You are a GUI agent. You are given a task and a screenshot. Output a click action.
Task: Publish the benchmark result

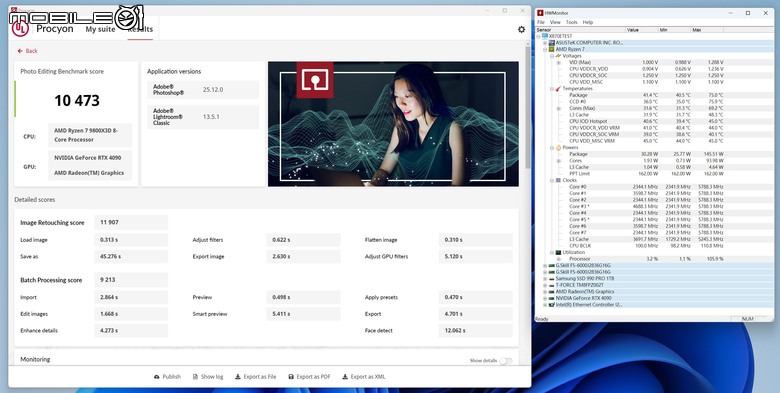[167, 377]
